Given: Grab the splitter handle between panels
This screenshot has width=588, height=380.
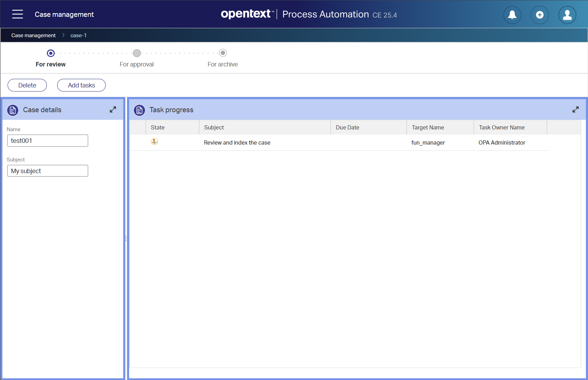Looking at the screenshot, I should tap(126, 238).
